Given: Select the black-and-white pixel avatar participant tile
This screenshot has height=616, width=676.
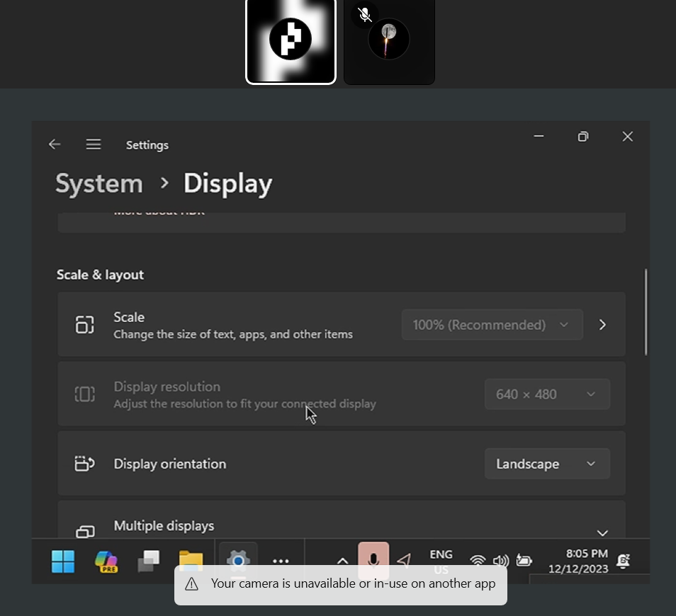Looking at the screenshot, I should coord(291,41).
